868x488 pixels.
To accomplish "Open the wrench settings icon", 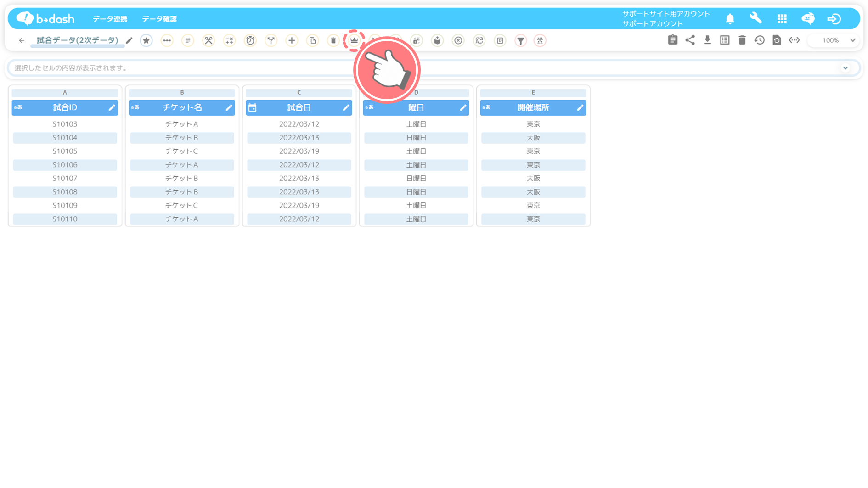I will coord(756,18).
